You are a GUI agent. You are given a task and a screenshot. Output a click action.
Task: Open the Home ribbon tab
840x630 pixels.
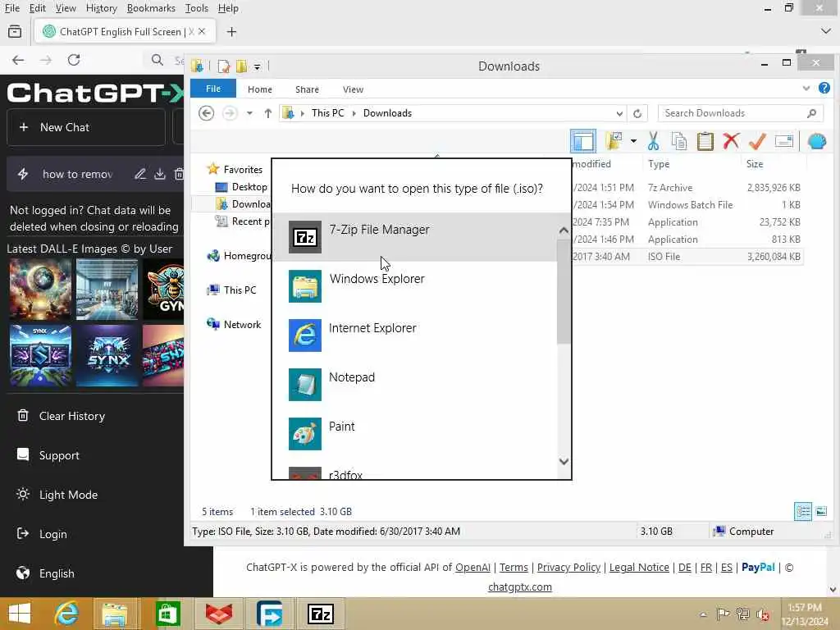point(260,89)
